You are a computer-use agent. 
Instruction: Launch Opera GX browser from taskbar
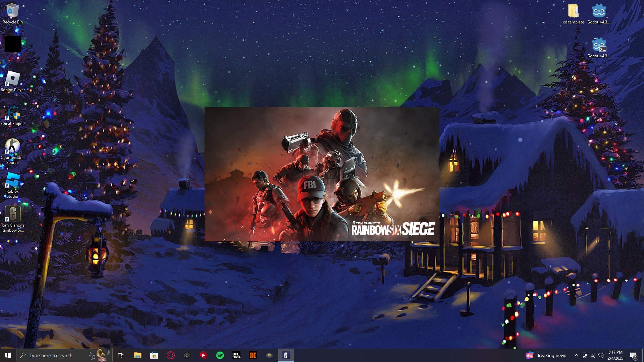[171, 355]
